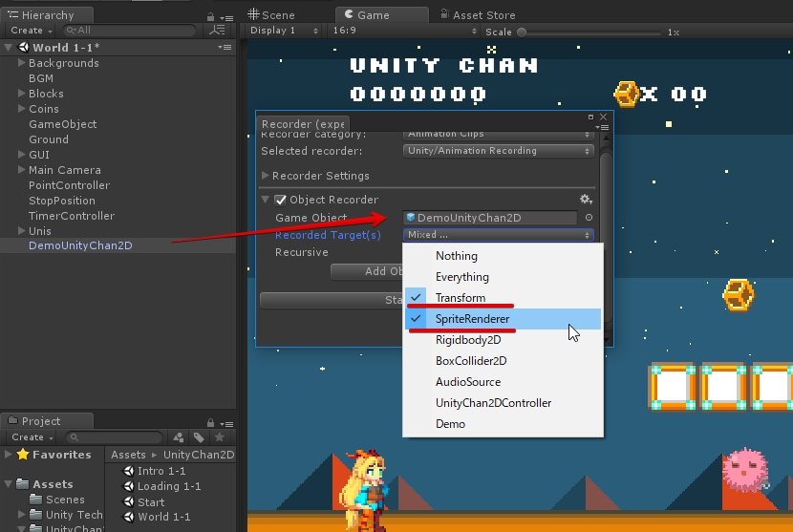The width and height of the screenshot is (793, 532).
Task: Expand the Blocks object in Hierarchy
Action: (x=21, y=93)
